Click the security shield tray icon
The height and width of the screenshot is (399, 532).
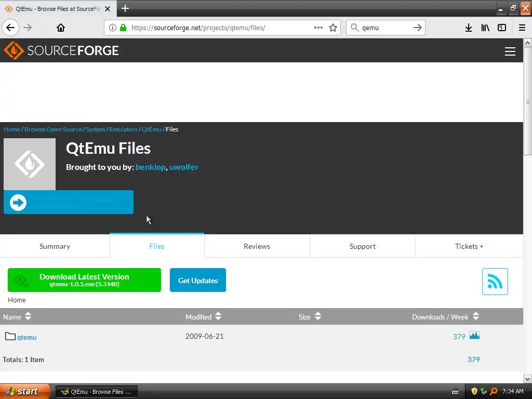click(474, 391)
